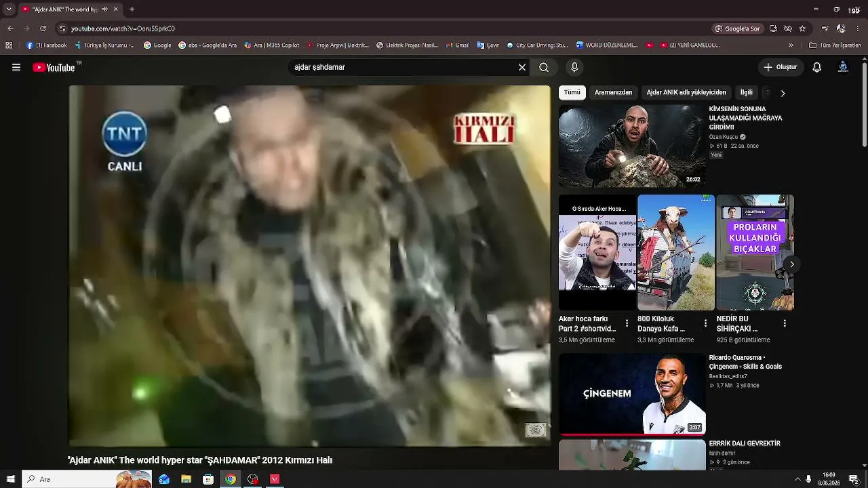This screenshot has height=488, width=868.
Task: Go back with the browser back arrow
Action: (x=10, y=28)
